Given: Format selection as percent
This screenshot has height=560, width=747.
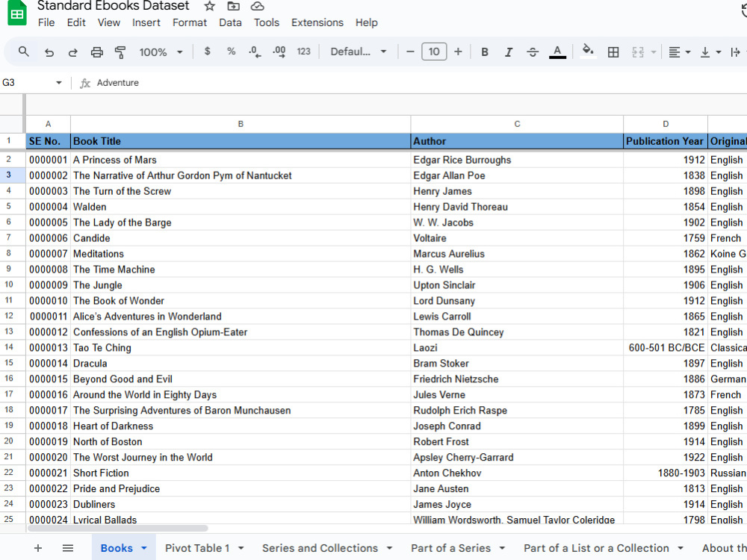Looking at the screenshot, I should (x=231, y=52).
